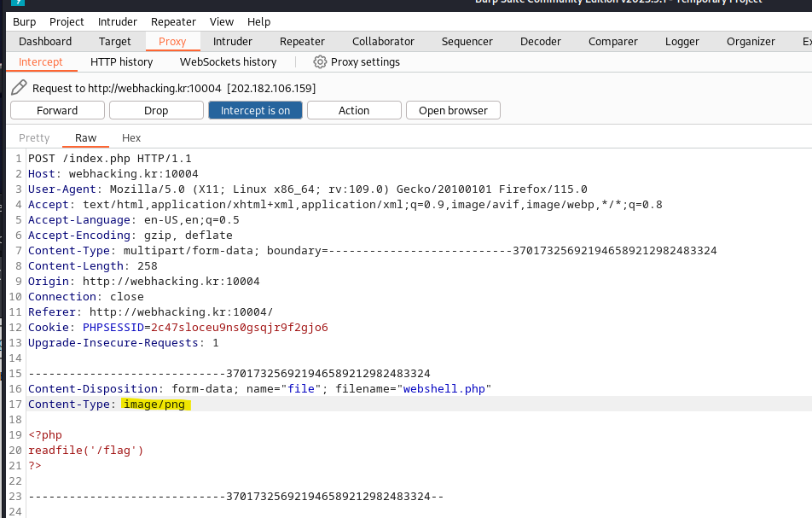Image resolution: width=812 pixels, height=518 pixels.
Task: Open the HTTP history sub-tab
Action: 122,62
